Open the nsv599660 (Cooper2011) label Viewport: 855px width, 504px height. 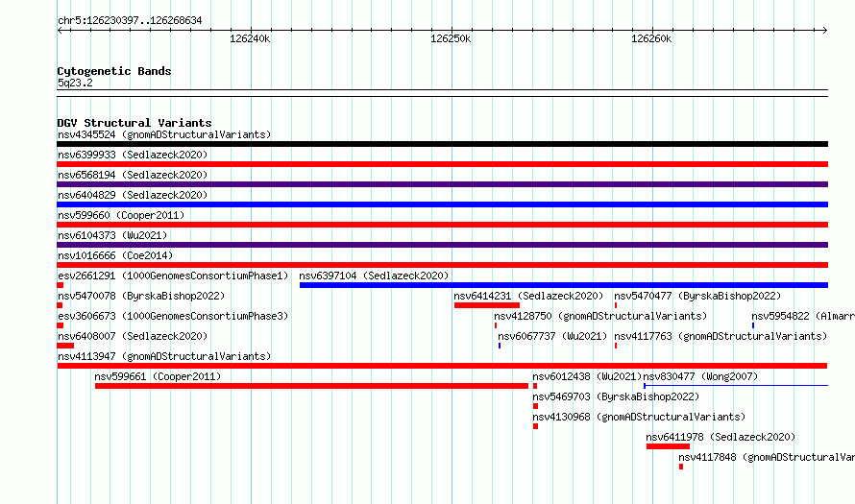(x=121, y=215)
